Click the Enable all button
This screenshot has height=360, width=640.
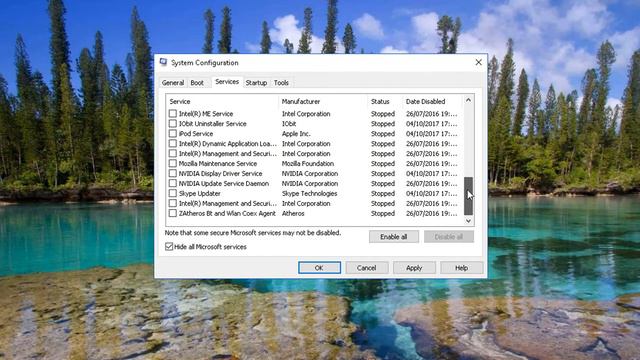393,237
